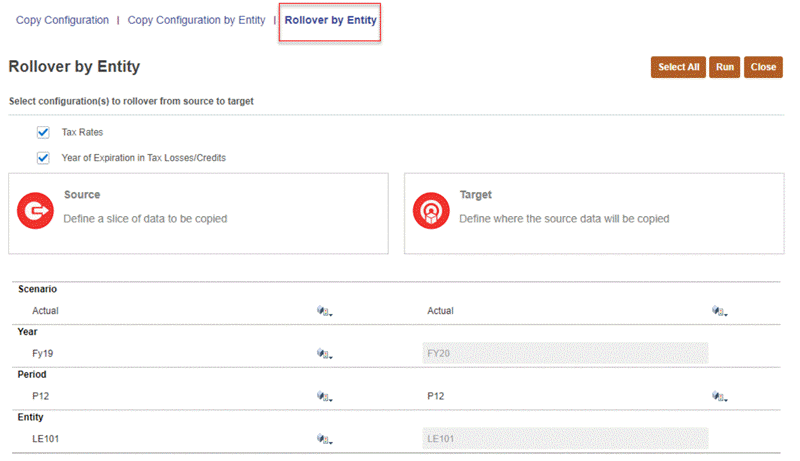Screen dimensions: 800x461
Task: Open member selector for source Year Fy19
Action: pyautogui.click(x=324, y=353)
